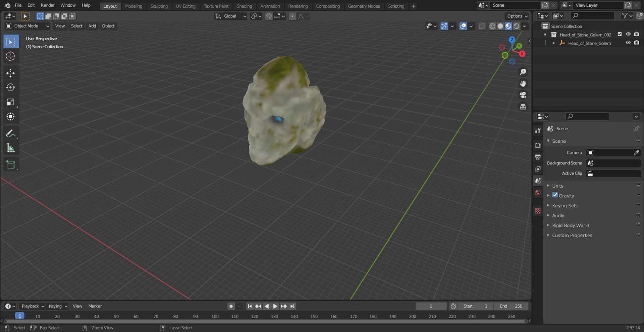The width and height of the screenshot is (644, 332).
Task: Toggle proportional editing
Action: [x=292, y=16]
